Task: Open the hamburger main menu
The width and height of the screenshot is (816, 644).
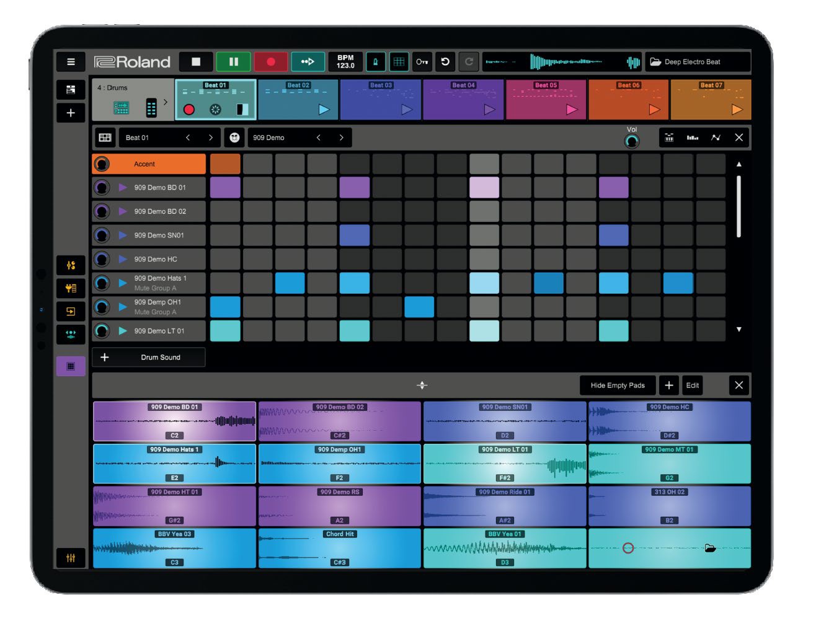Action: pos(71,62)
